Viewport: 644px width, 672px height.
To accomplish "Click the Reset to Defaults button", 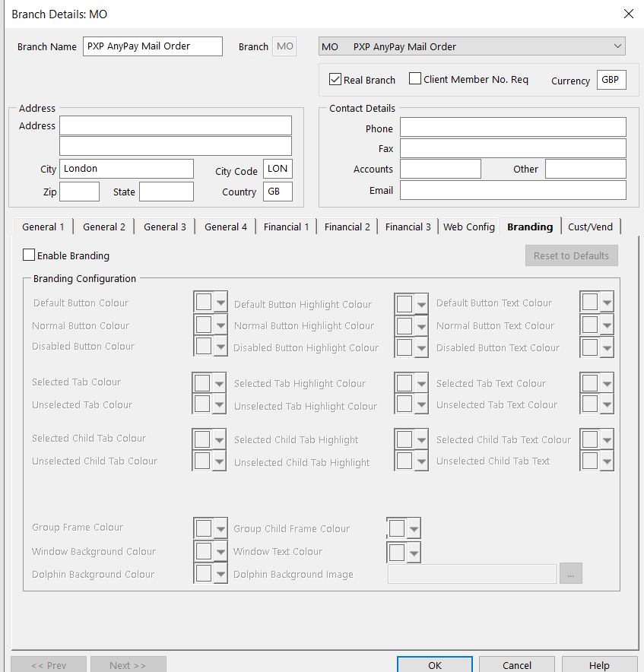I will [571, 255].
